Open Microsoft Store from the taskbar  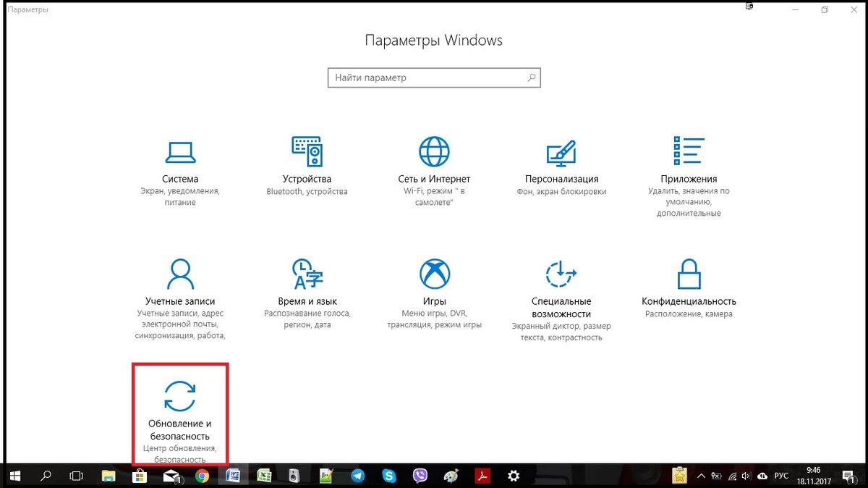[140, 476]
